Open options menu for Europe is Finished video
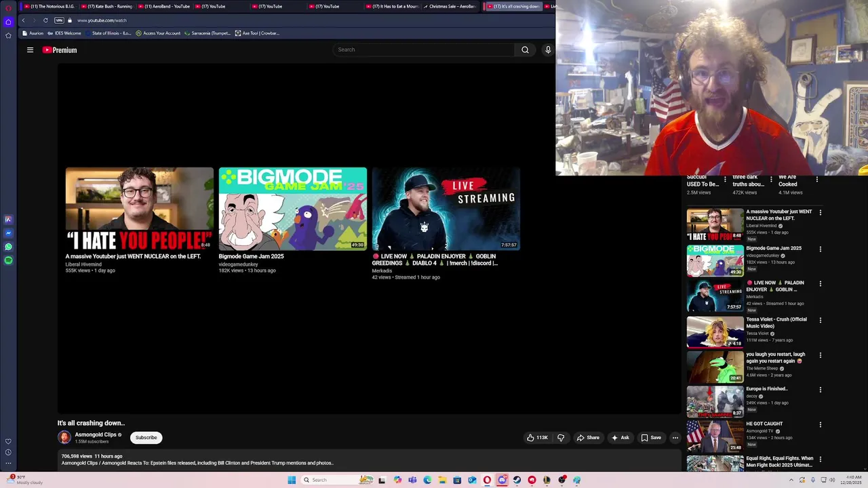This screenshot has width=868, height=488. 820,390
